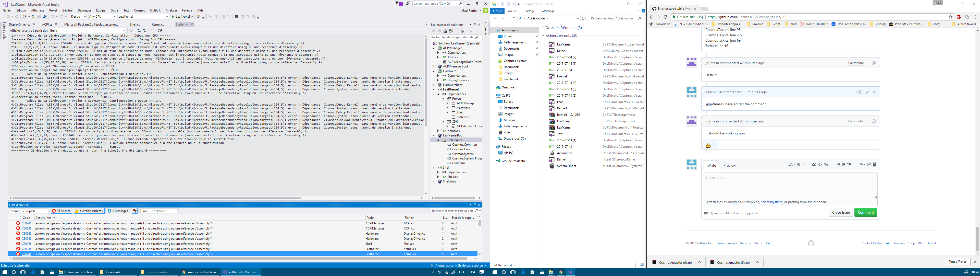Image resolution: width=980 pixels, height=276 pixels.
Task: Clear all output in Sortie panel
Action: pos(153,30)
